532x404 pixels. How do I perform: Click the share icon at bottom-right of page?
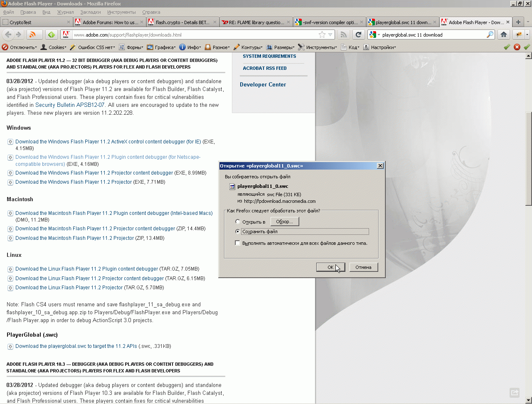tap(515, 392)
